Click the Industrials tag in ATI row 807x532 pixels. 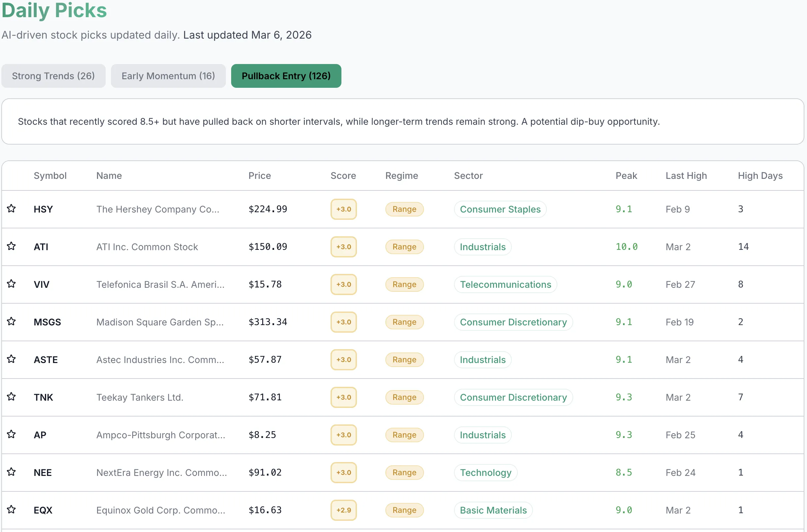point(483,247)
